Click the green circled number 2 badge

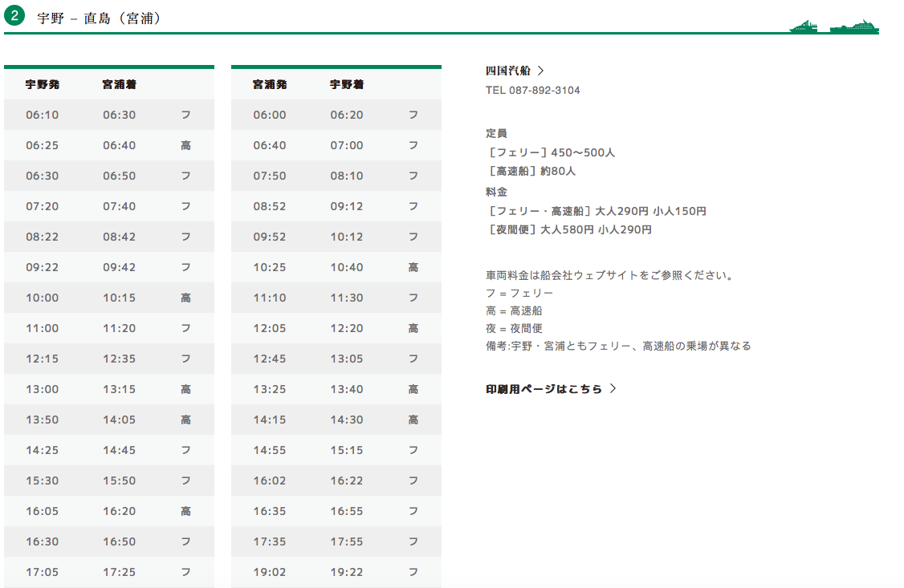[15, 17]
